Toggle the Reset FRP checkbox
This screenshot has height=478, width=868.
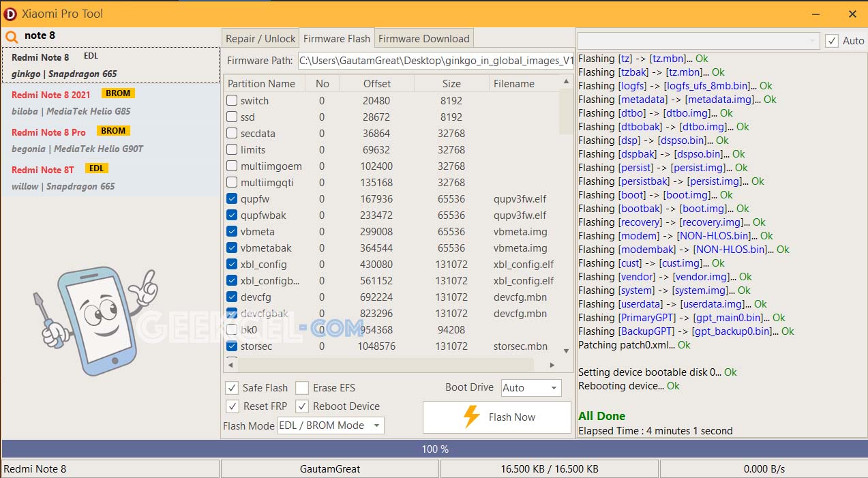232,406
